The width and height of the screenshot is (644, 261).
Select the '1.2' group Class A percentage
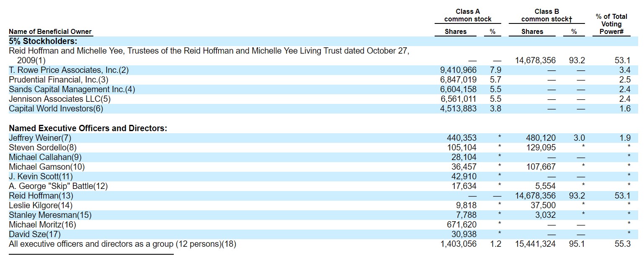(x=495, y=244)
